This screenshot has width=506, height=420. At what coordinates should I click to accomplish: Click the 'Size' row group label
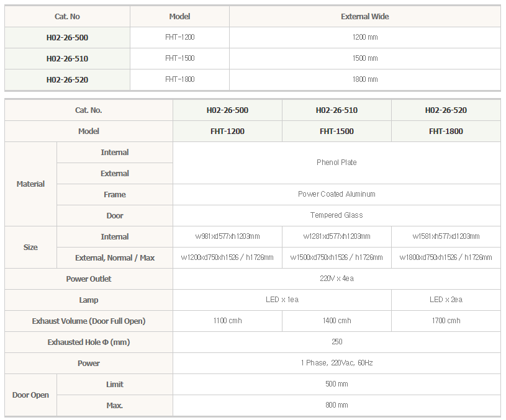click(x=30, y=247)
